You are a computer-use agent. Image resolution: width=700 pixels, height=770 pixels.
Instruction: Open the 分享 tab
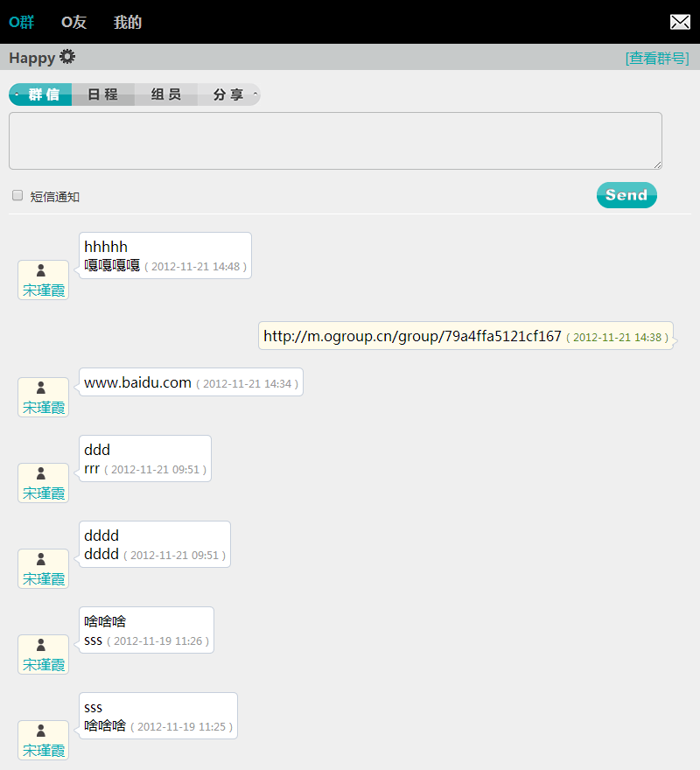click(x=229, y=94)
